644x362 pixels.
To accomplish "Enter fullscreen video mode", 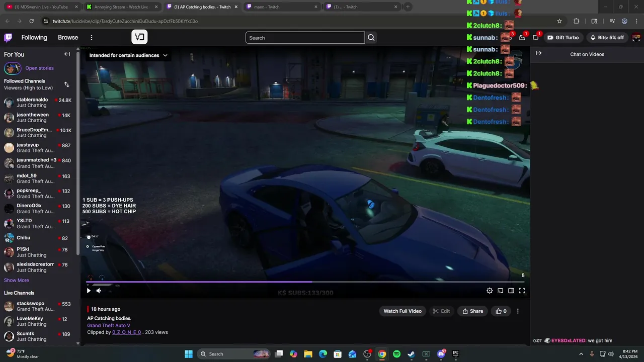I will pos(522,291).
